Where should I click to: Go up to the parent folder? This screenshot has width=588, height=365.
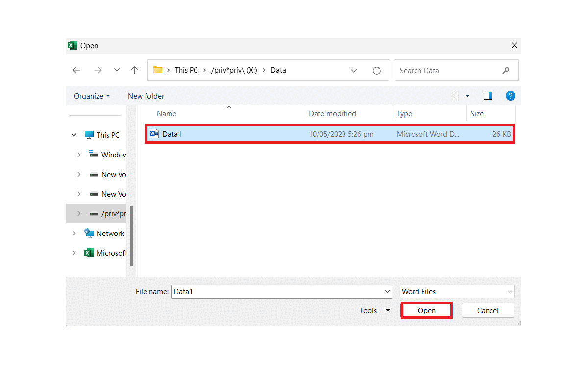click(134, 70)
